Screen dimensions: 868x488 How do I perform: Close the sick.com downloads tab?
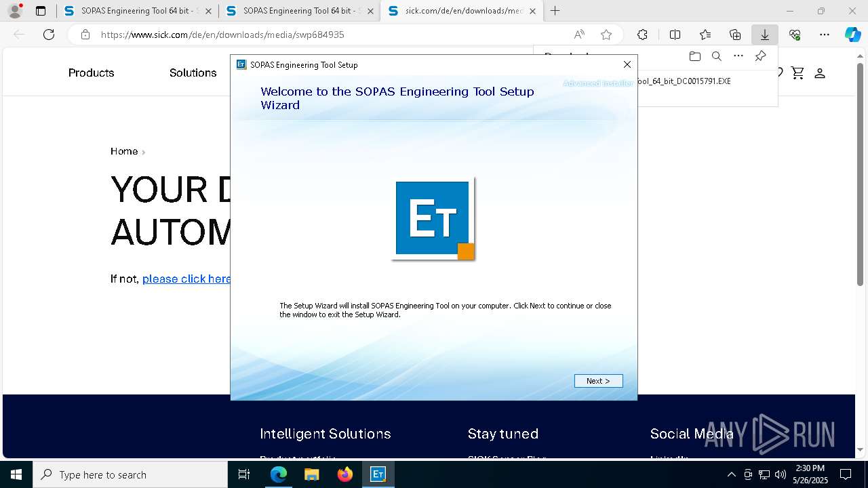(532, 11)
